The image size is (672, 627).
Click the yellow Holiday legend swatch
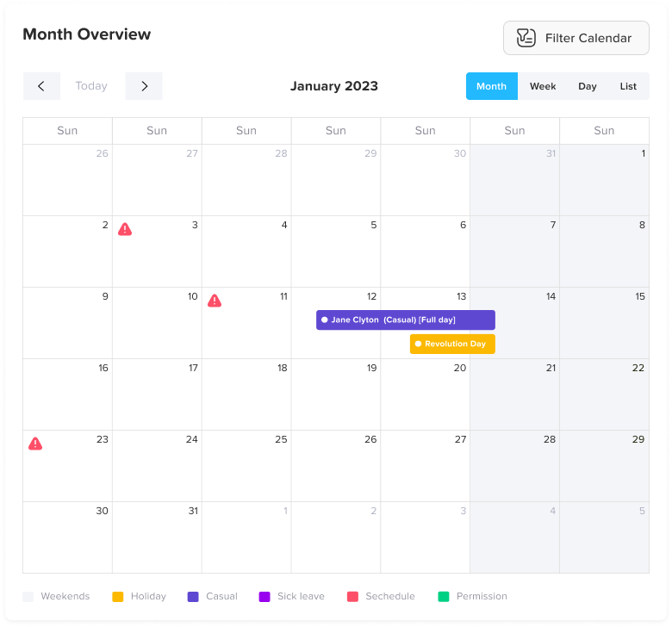(x=118, y=596)
